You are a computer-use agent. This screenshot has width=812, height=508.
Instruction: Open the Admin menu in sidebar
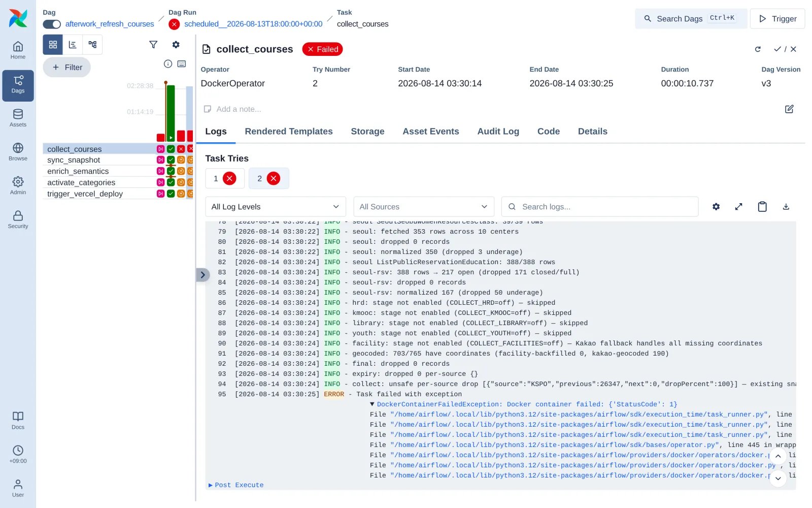pyautogui.click(x=18, y=185)
